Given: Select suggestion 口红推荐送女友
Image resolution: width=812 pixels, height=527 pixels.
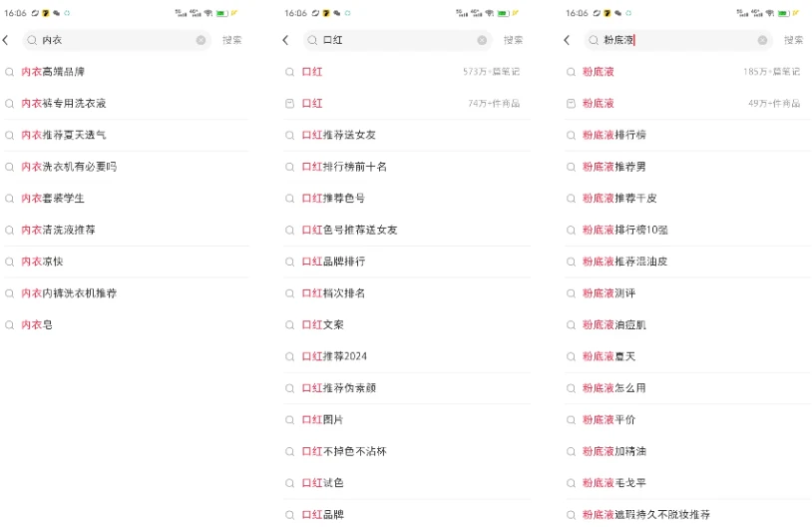Looking at the screenshot, I should 339,135.
